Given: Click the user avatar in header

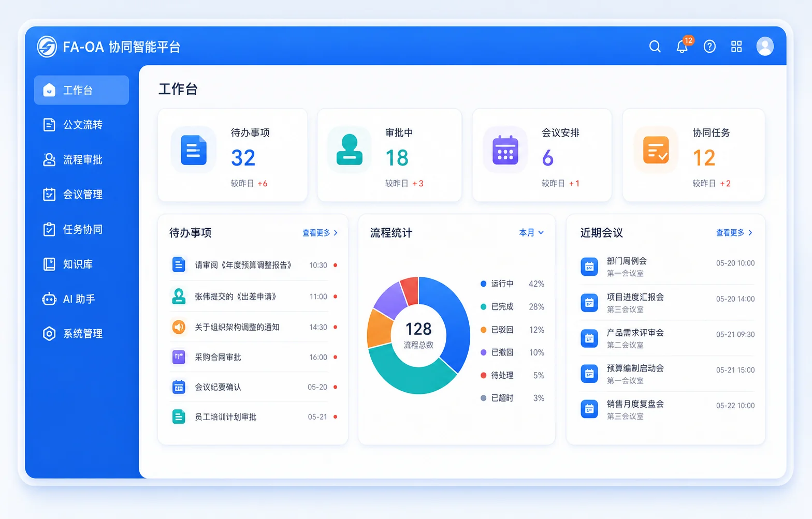Looking at the screenshot, I should 765,47.
